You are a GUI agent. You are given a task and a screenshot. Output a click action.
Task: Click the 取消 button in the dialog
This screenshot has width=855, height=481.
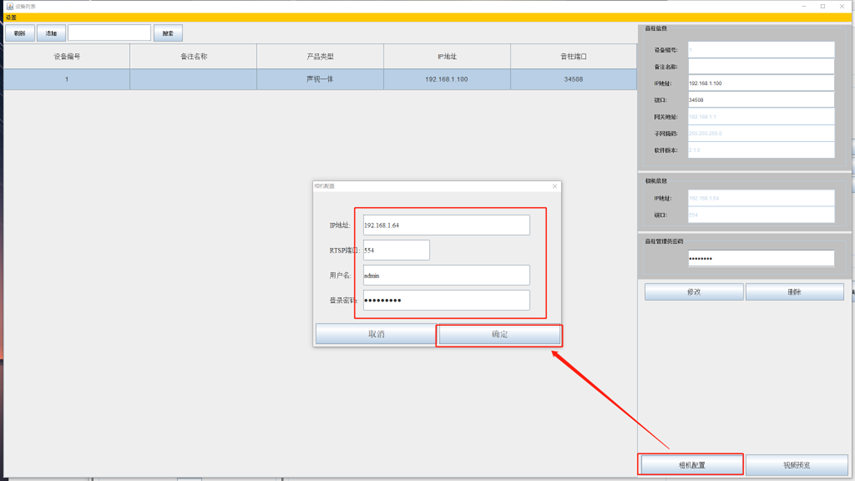[x=376, y=334]
